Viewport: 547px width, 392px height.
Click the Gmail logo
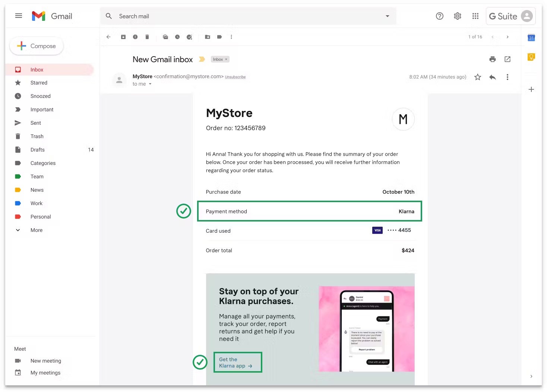[52, 16]
